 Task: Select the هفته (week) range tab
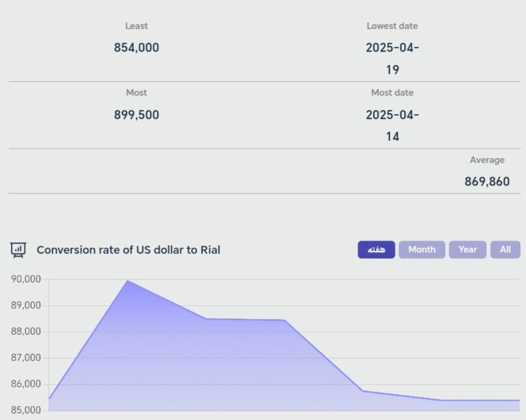(376, 250)
